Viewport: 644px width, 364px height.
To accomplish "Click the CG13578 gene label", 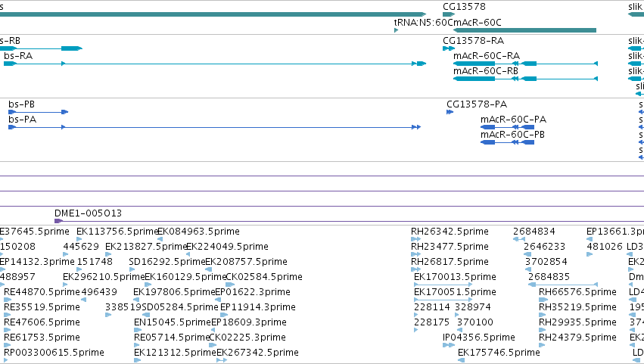I will coord(464,7).
